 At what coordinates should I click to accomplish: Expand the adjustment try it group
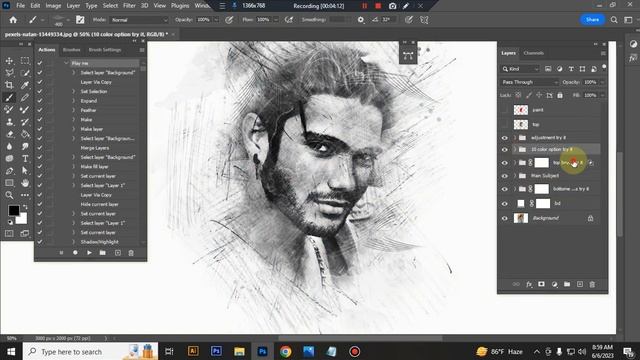click(x=515, y=138)
